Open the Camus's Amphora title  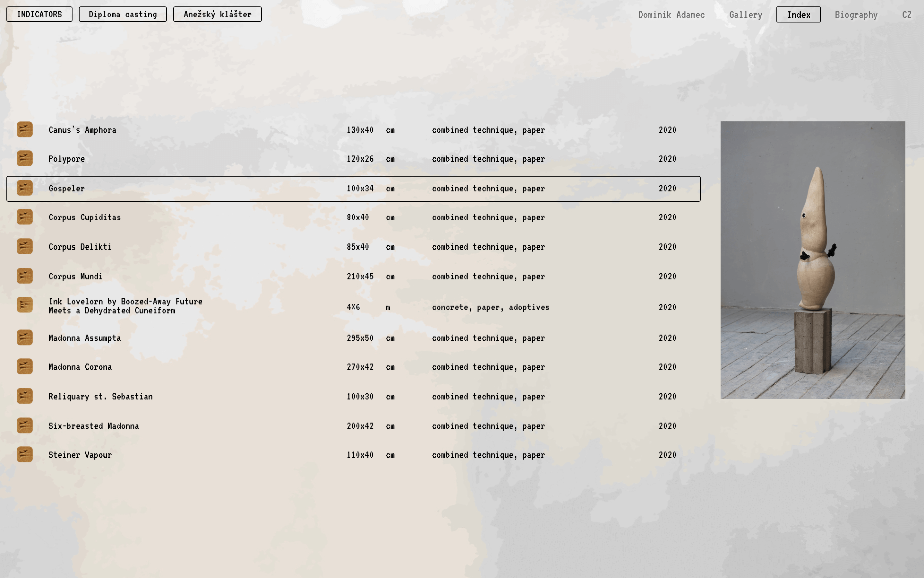[x=82, y=130]
